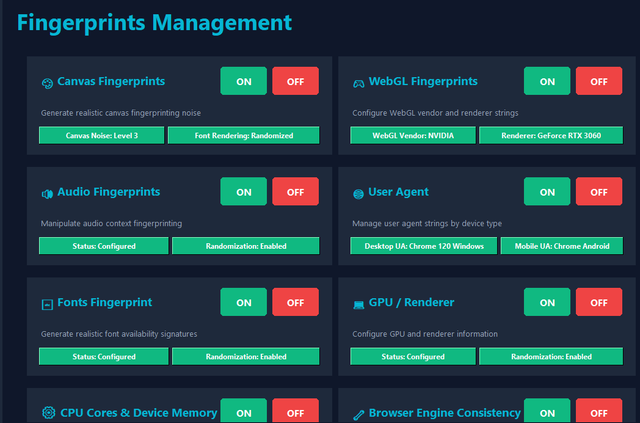Click the Fonts Fingerprint icon
This screenshot has width=640, height=423.
[x=47, y=305]
